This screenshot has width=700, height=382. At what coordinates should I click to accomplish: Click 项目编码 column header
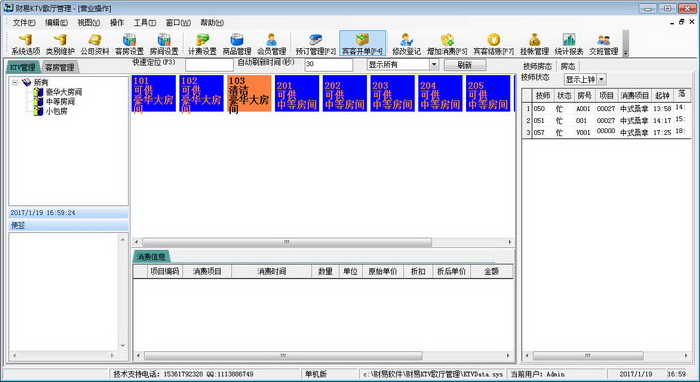[165, 271]
